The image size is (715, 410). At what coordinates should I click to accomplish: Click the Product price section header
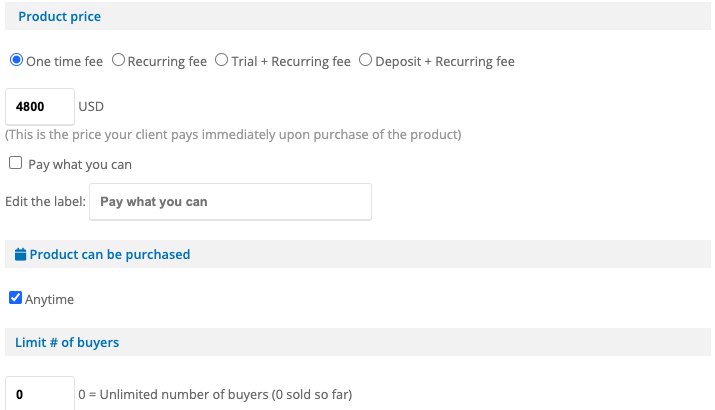pyautogui.click(x=59, y=17)
